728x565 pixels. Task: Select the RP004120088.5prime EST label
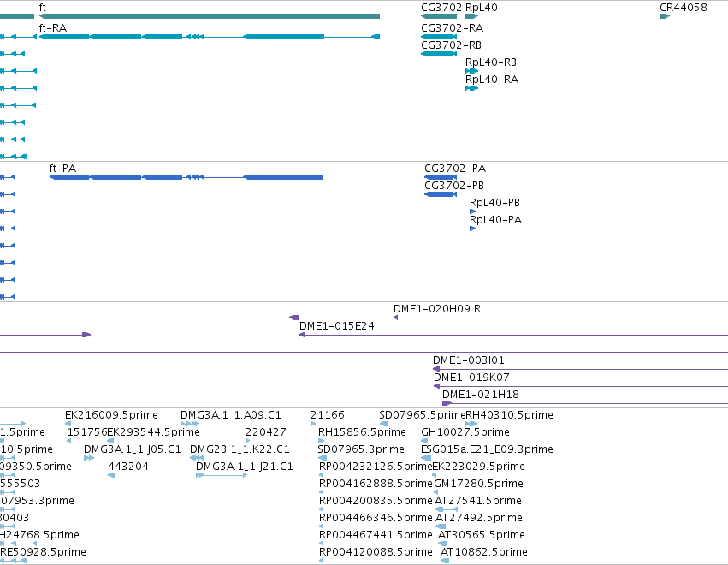click(376, 552)
